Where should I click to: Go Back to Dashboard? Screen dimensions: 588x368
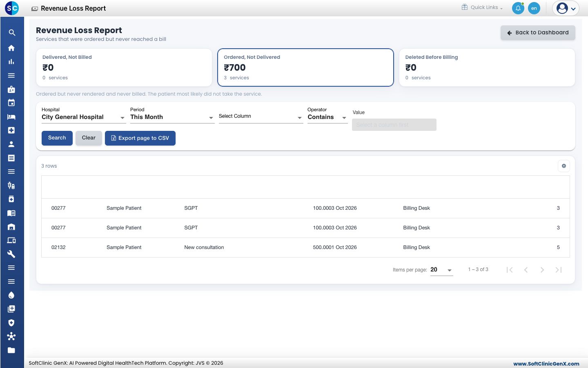coord(538,33)
